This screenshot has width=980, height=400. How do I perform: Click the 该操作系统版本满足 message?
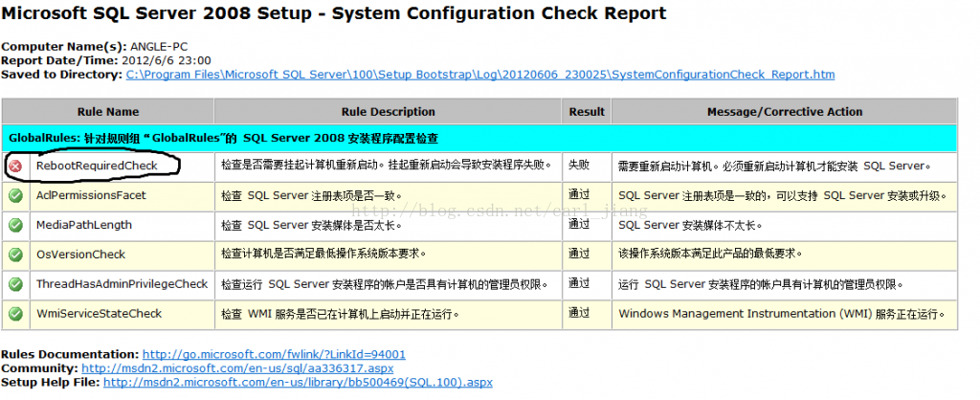point(710,254)
